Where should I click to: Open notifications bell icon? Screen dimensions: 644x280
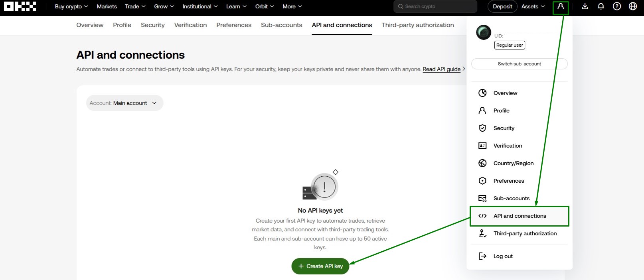point(601,6)
